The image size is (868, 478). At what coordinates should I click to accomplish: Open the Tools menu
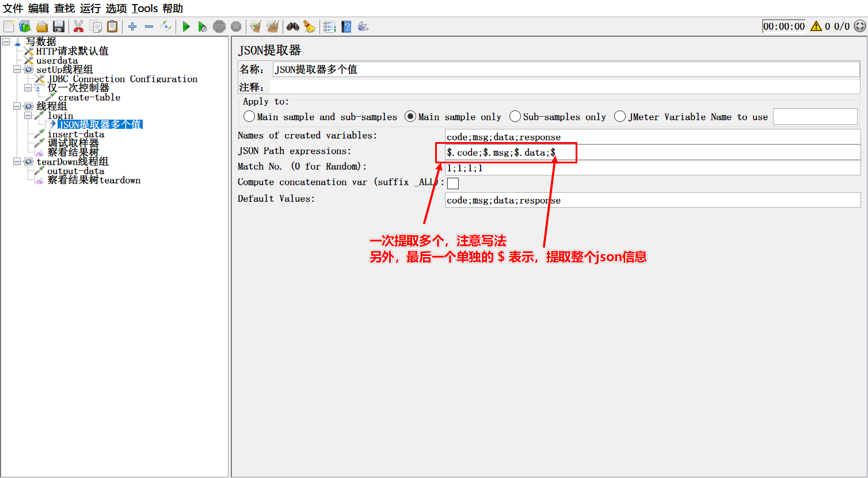coord(144,9)
